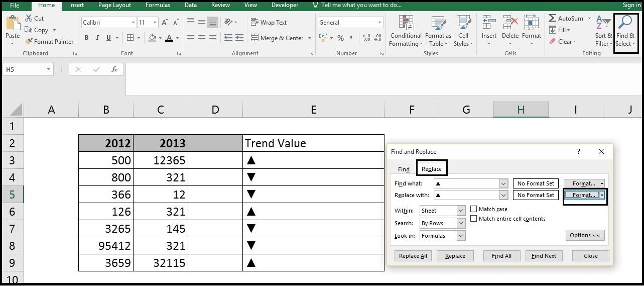Click the Options << button
The width and height of the screenshot is (644, 286).
(585, 235)
